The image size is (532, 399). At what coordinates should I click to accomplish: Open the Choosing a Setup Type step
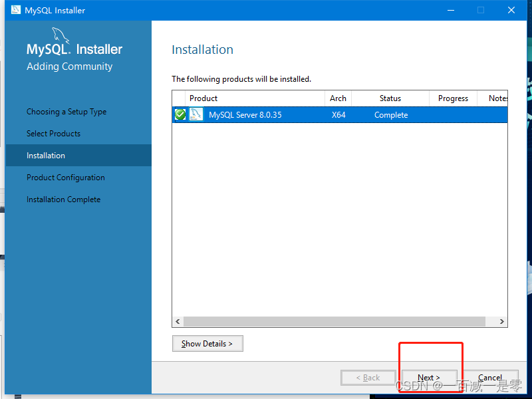pos(66,112)
